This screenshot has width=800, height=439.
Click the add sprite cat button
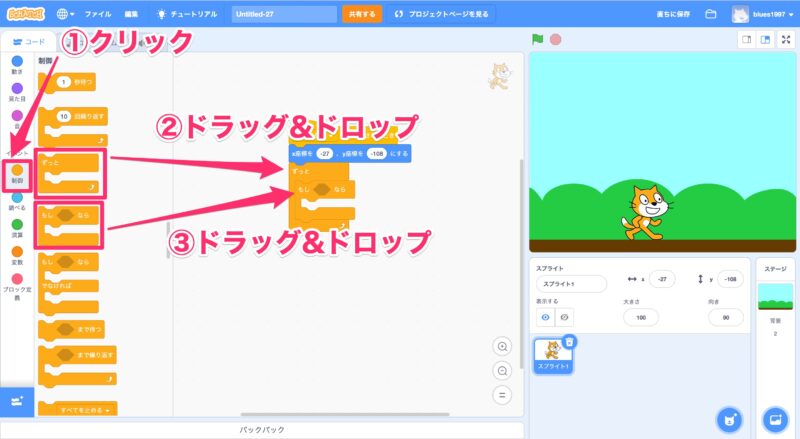tap(731, 418)
